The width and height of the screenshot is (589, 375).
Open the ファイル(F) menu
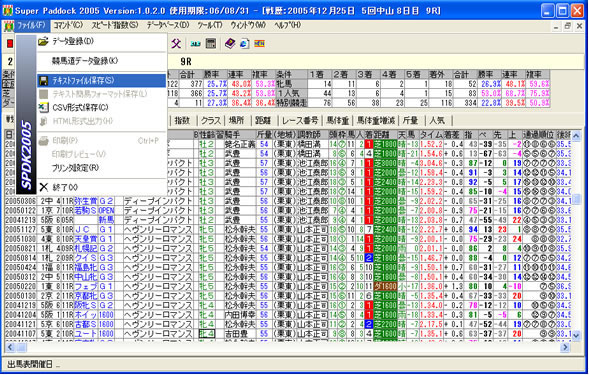[x=32, y=26]
